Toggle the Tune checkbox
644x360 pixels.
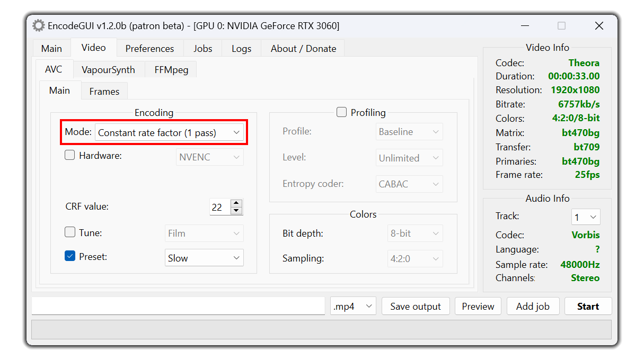point(70,232)
